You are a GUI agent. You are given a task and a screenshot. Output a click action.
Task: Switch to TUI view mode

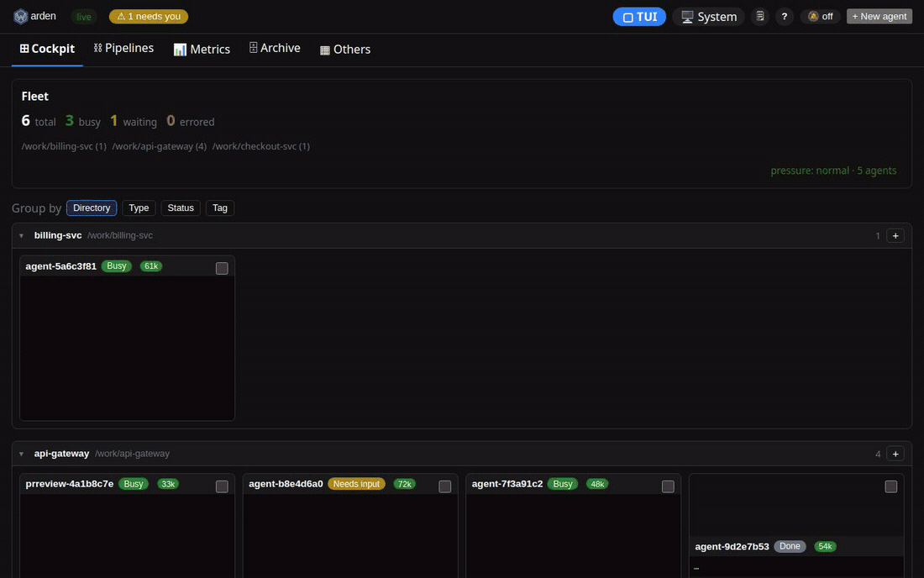638,17
